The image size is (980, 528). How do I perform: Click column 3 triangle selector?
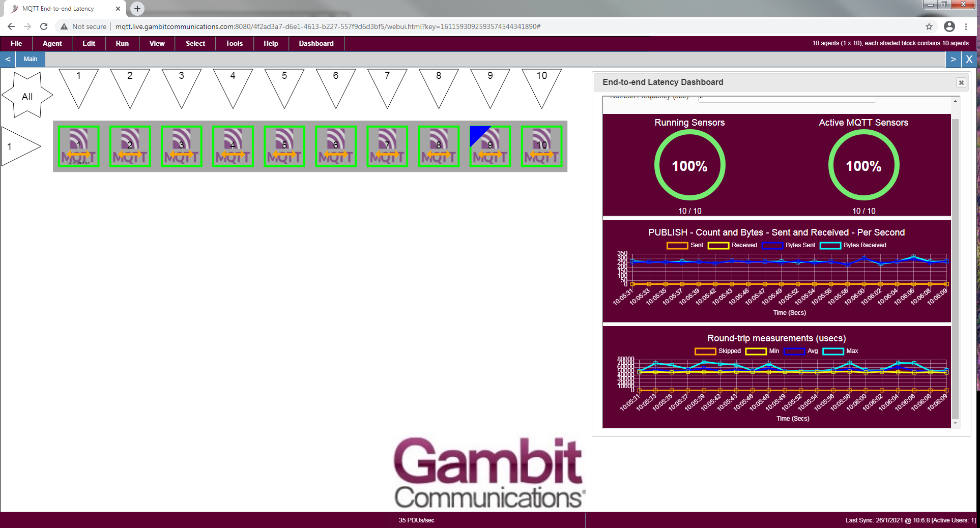pyautogui.click(x=181, y=85)
